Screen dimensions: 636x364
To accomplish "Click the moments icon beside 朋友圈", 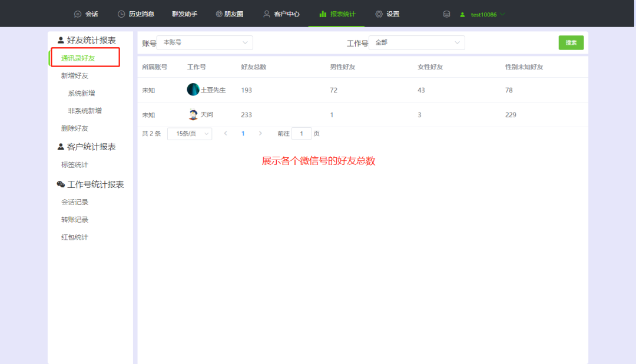I will (x=219, y=14).
